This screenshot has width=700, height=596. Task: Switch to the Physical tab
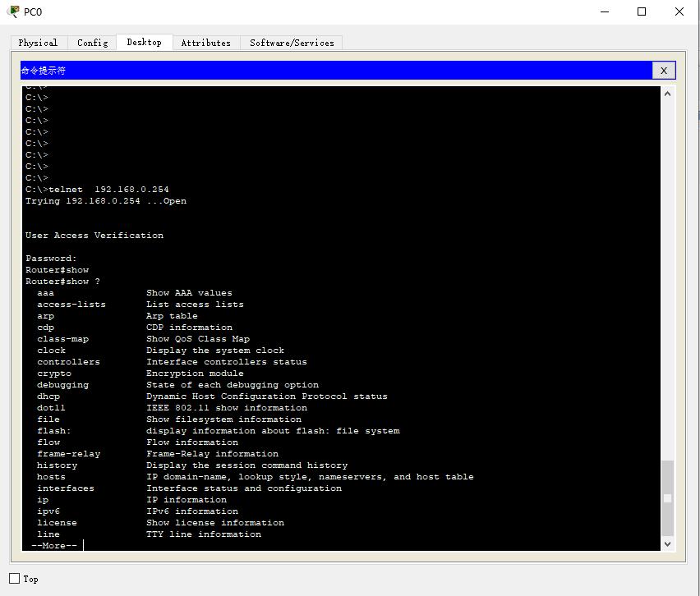pyautogui.click(x=38, y=43)
